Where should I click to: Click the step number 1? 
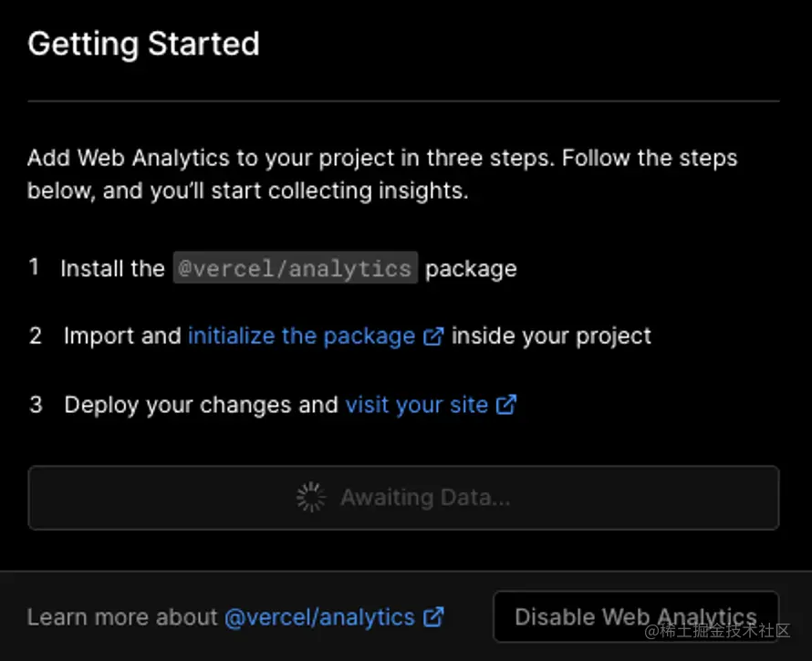pos(34,268)
